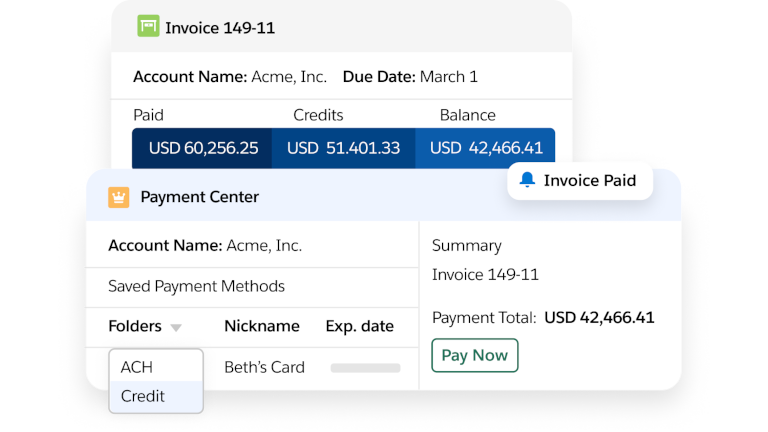The image size is (768, 432).
Task: Click the green invoice icon
Action: click(x=149, y=27)
